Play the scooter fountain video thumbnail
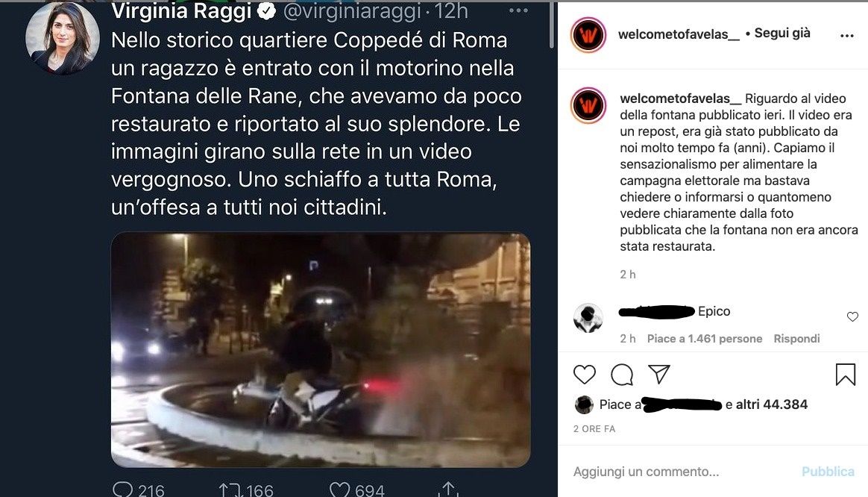 pyautogui.click(x=321, y=350)
